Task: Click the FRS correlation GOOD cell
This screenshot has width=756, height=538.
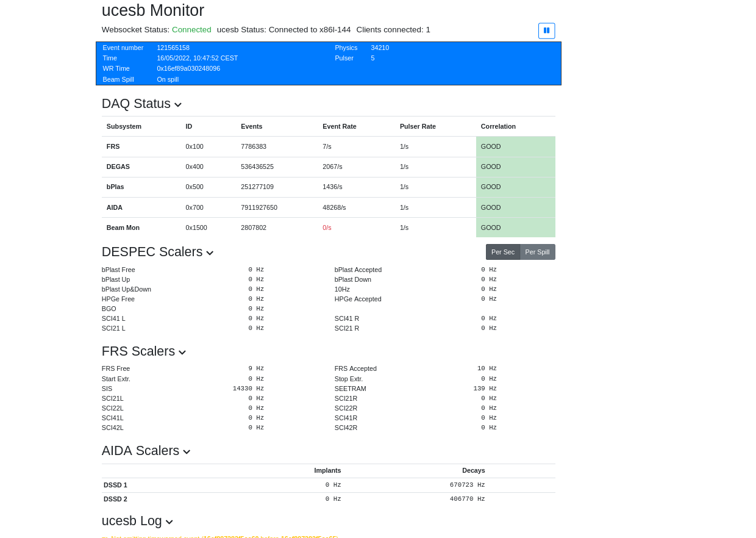Action: (x=515, y=146)
